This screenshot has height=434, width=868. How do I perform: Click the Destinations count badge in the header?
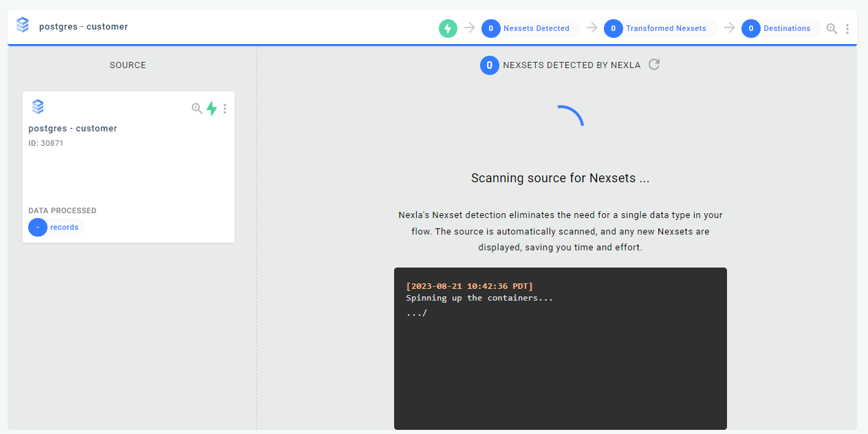coord(751,28)
